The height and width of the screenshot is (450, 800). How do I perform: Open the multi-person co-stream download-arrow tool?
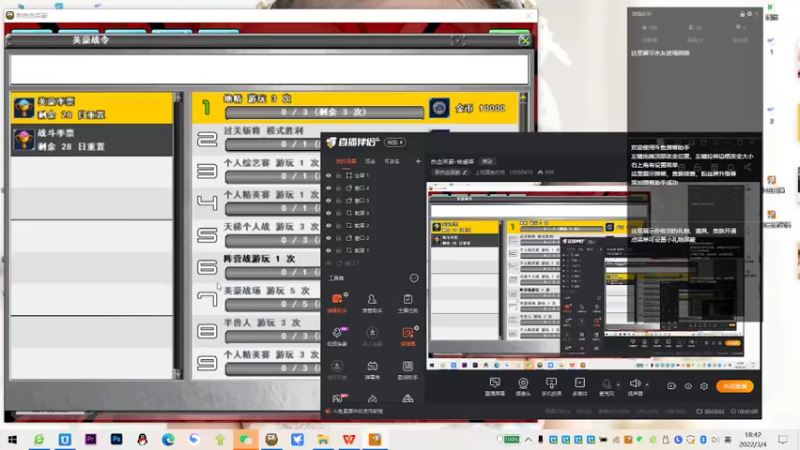coord(372,336)
